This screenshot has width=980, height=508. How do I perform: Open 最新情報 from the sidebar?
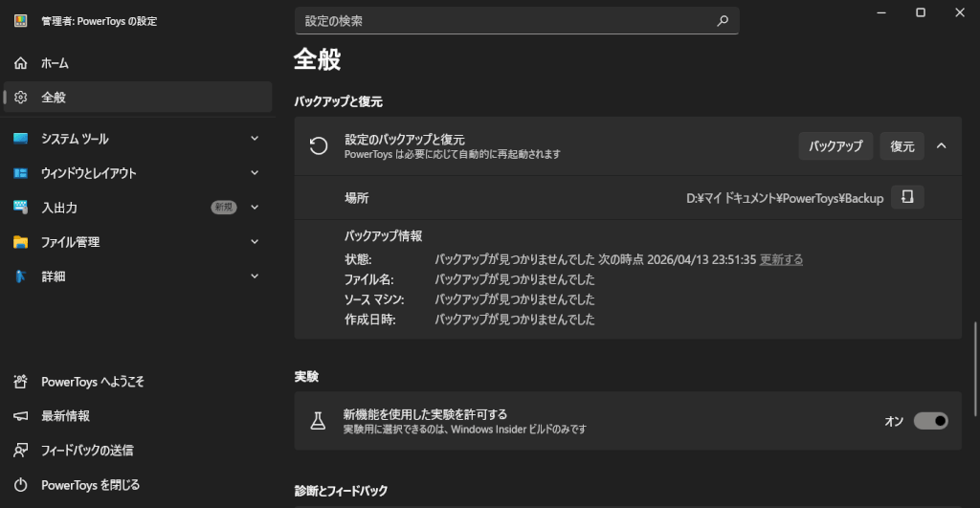[x=65, y=416]
